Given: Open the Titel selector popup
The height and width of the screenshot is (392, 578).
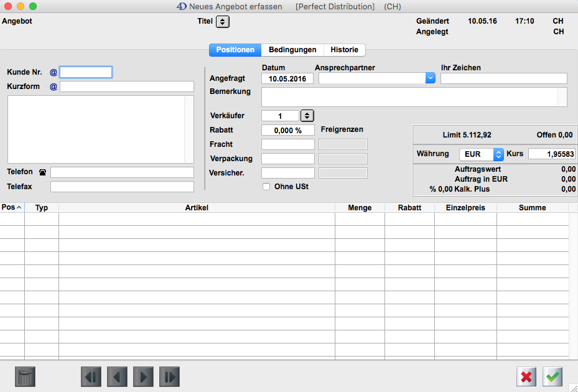Looking at the screenshot, I should pyautogui.click(x=223, y=22).
